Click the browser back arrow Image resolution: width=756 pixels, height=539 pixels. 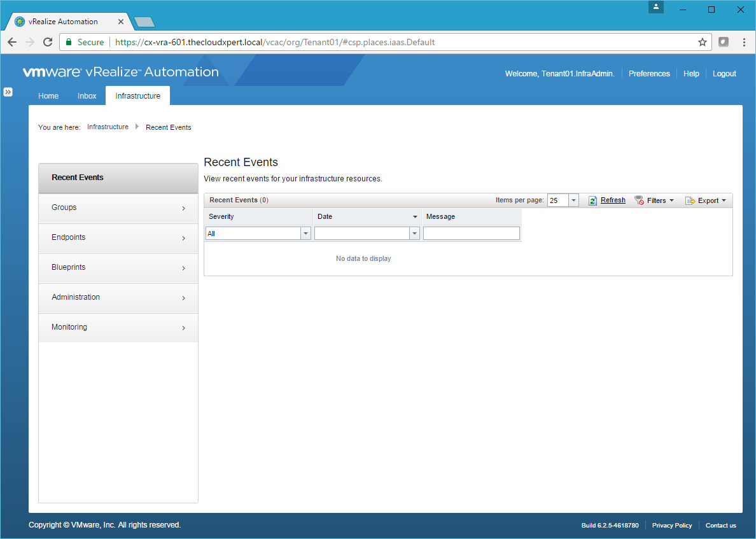pyautogui.click(x=12, y=42)
